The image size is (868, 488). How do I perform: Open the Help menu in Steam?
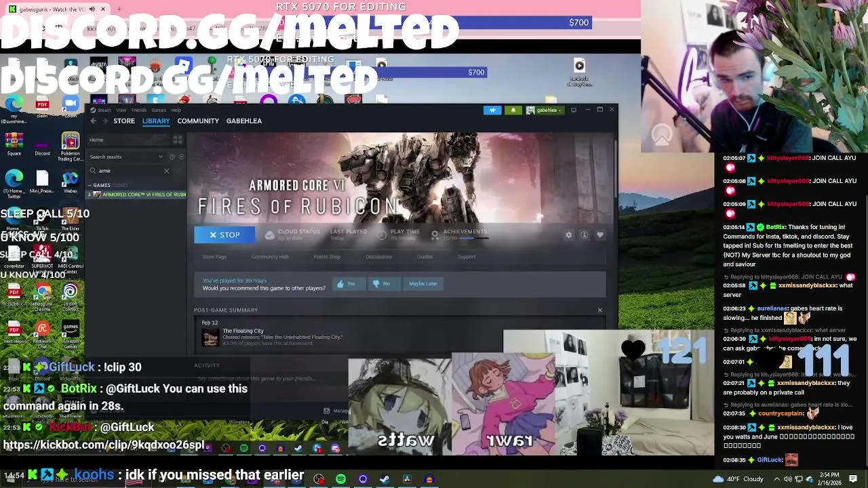pyautogui.click(x=176, y=110)
